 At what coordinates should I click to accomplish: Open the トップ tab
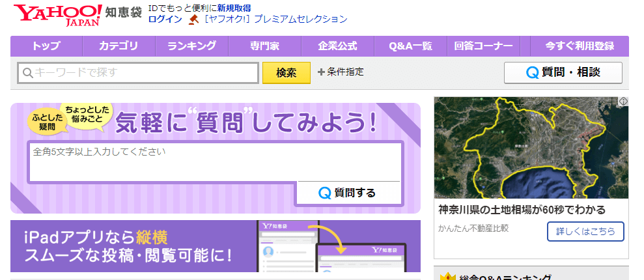click(46, 46)
